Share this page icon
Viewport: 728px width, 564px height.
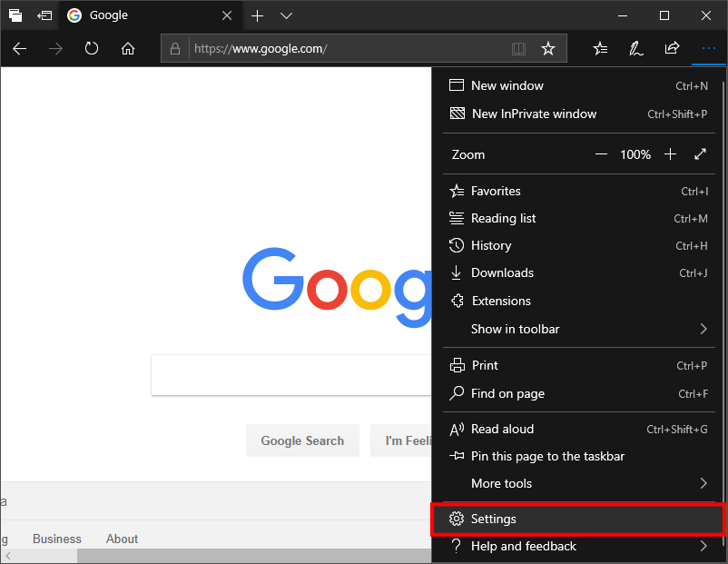point(672,48)
